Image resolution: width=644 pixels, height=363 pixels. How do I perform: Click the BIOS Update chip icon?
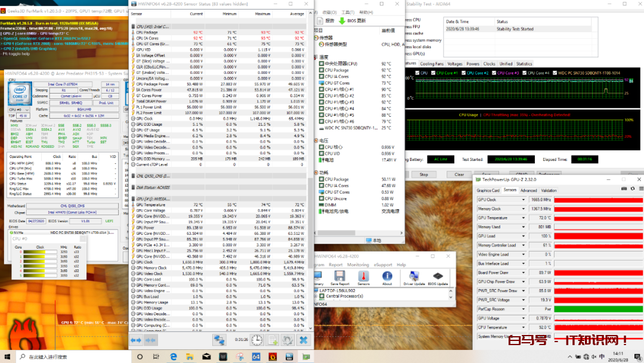click(x=438, y=277)
